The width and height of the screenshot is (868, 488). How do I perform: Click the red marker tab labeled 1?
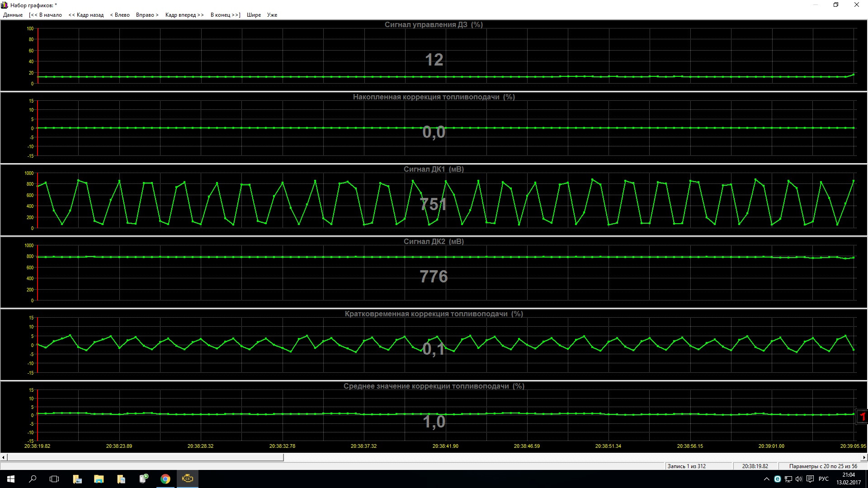click(x=863, y=417)
